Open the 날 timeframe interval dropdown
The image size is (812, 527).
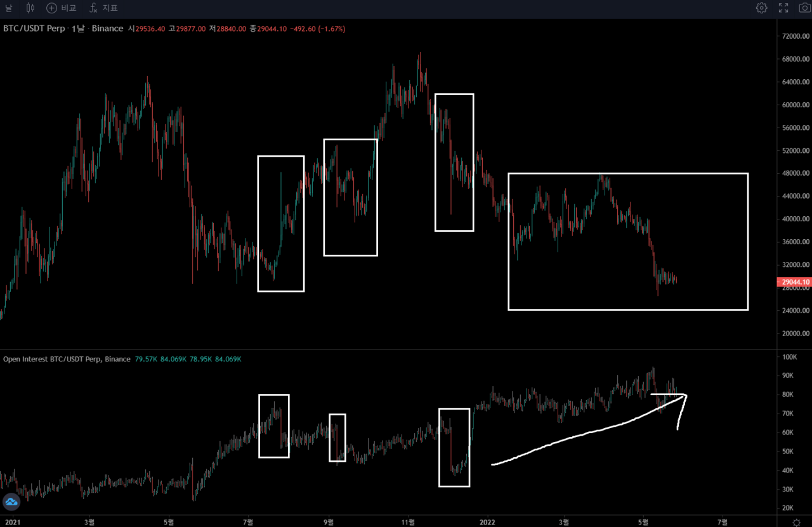tap(8, 8)
